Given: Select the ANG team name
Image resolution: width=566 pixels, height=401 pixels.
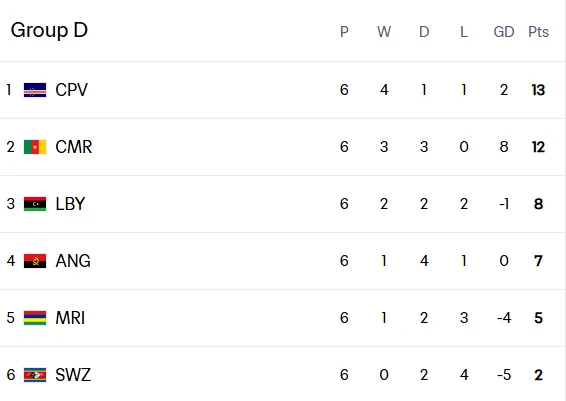Looking at the screenshot, I should tap(73, 261).
